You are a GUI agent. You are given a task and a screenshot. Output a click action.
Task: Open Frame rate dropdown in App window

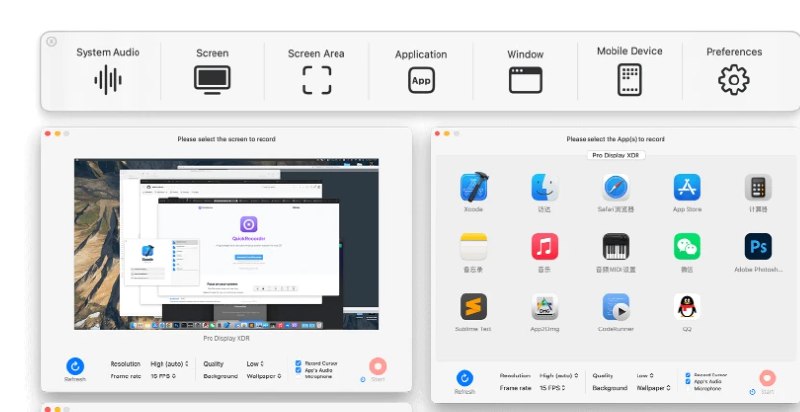[553, 388]
